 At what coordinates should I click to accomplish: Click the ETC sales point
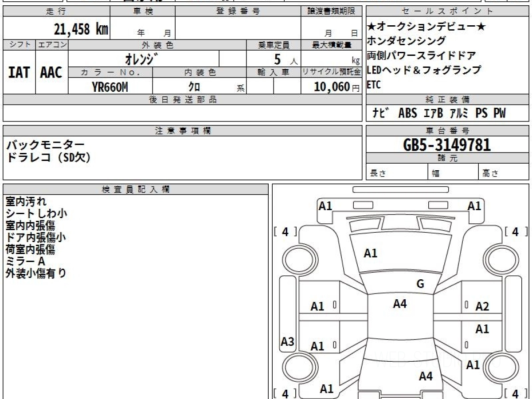tap(374, 85)
